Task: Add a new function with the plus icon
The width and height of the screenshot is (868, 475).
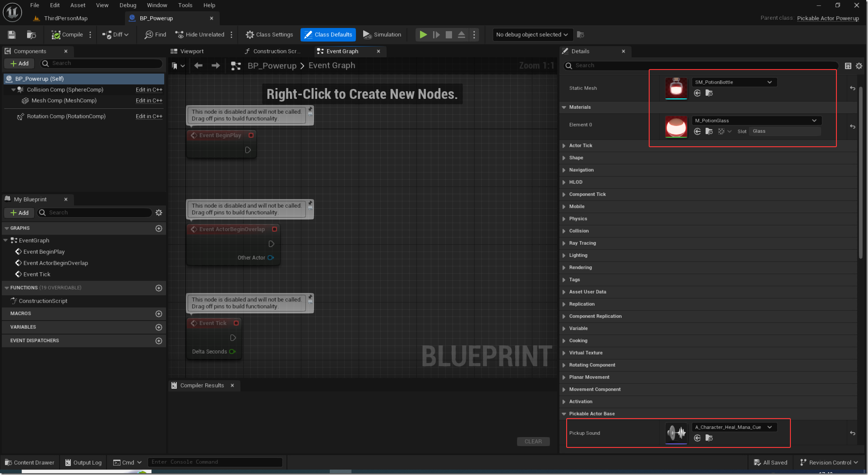Action: click(x=159, y=288)
